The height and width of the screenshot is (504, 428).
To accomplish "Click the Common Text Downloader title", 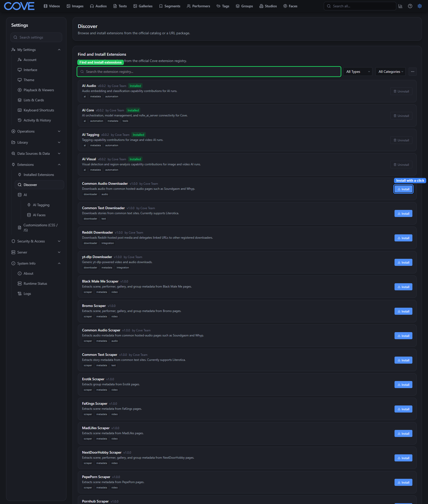I will pos(103,208).
